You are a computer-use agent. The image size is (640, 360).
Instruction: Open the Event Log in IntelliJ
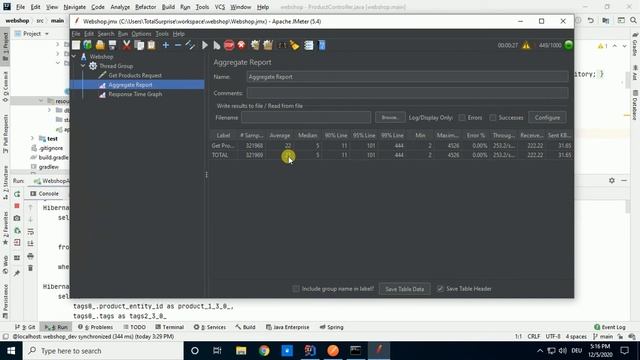(x=610, y=327)
